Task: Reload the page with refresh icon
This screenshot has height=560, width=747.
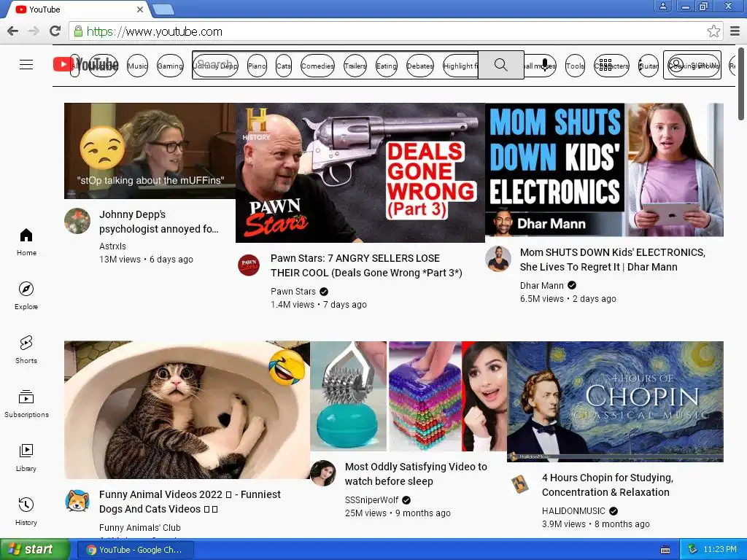Action: point(55,31)
